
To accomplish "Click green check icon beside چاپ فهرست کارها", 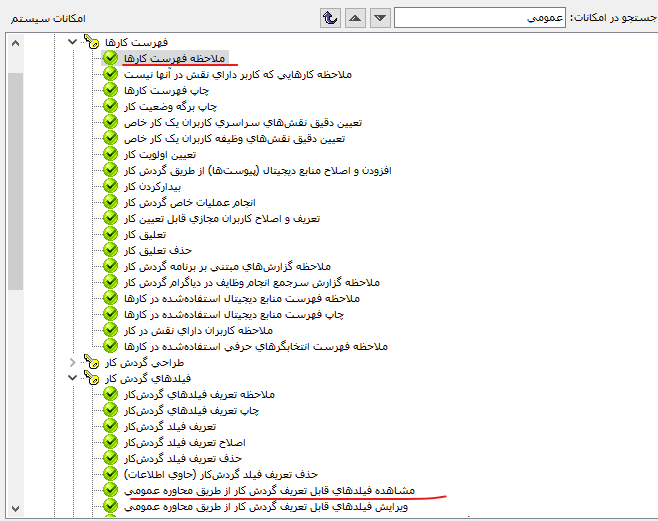I will click(110, 90).
